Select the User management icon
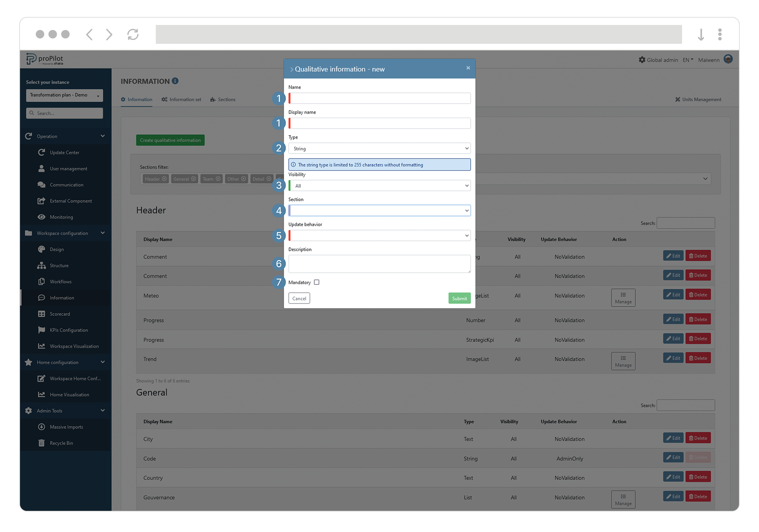 (42, 168)
